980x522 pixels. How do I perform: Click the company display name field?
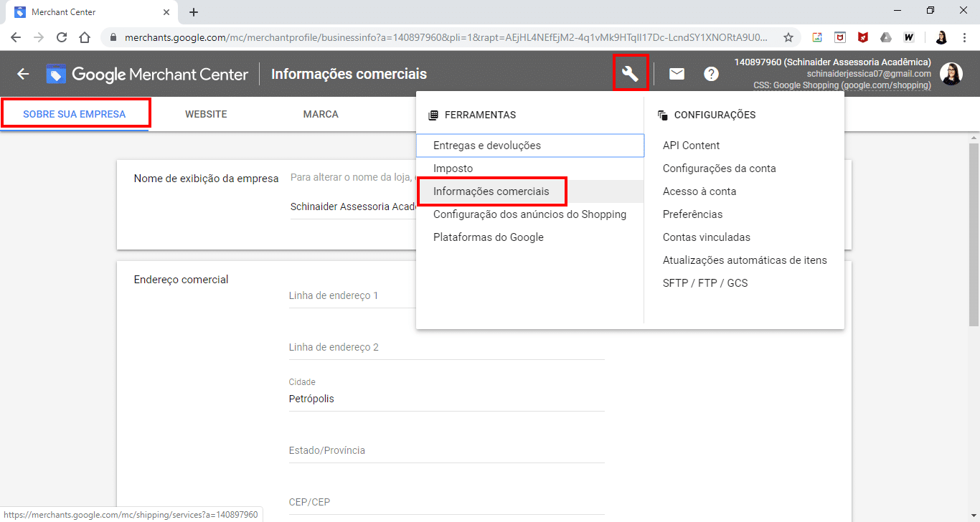[352, 207]
